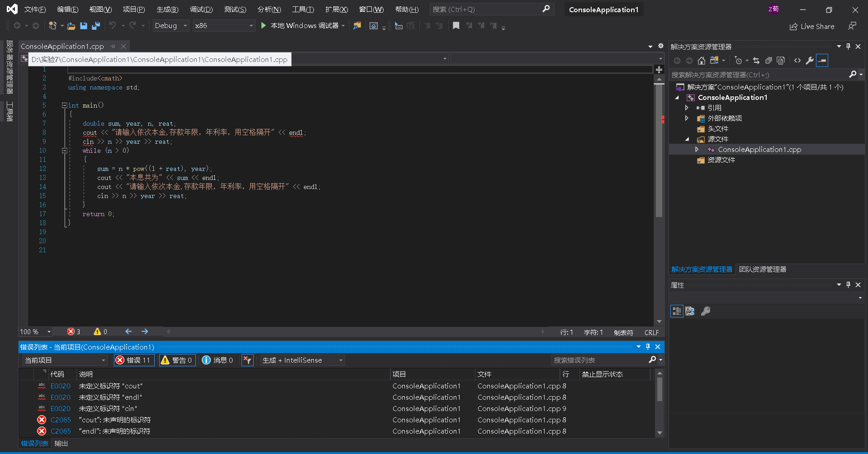Click the feedback person icon near Live Share
The width and height of the screenshot is (868, 454).
point(853,26)
